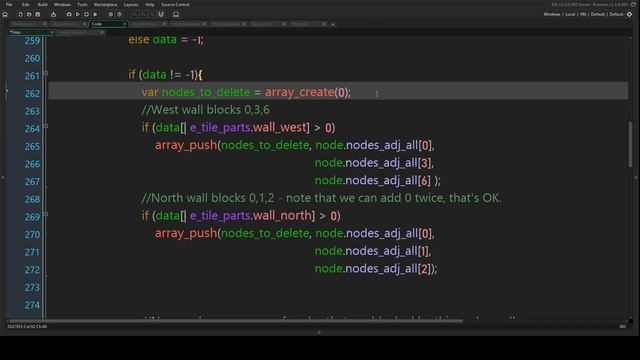Image resolution: width=640 pixels, height=360 pixels.
Task: Open the Source Control menu
Action: click(175, 4)
